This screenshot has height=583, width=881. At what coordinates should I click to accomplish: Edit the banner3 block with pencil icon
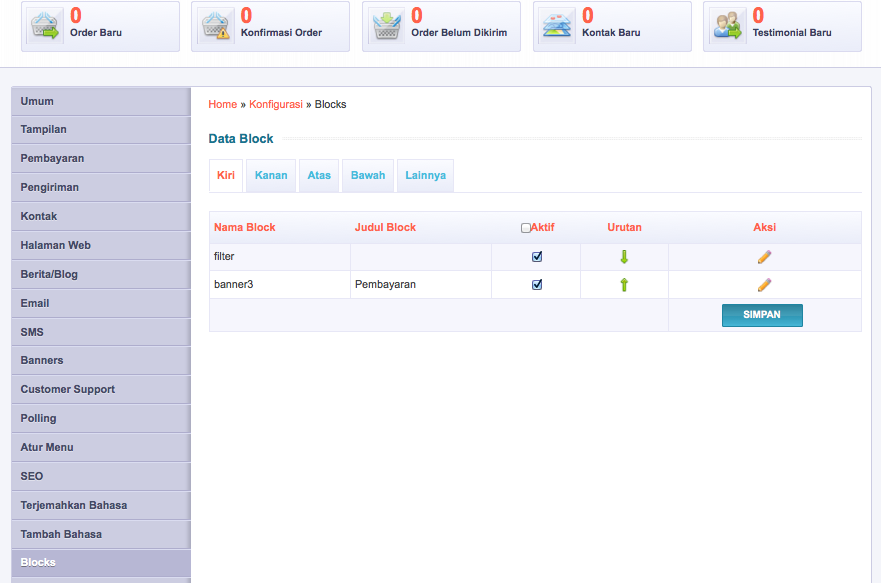click(x=764, y=285)
